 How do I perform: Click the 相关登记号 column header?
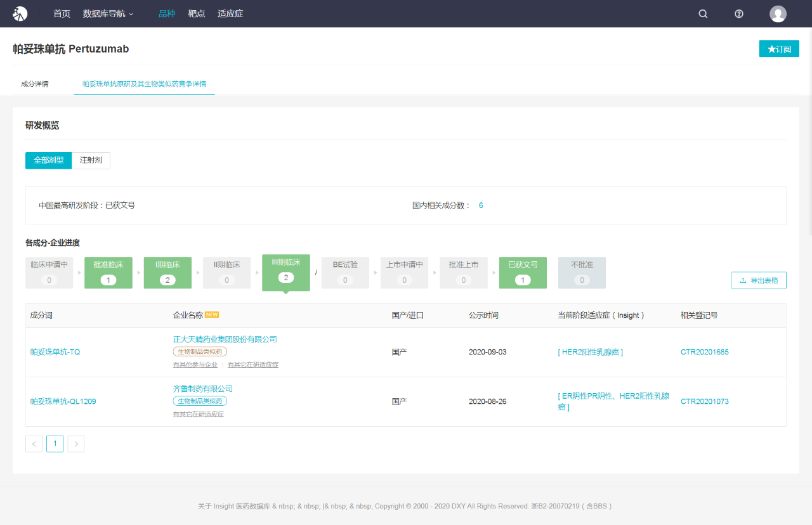pos(699,315)
